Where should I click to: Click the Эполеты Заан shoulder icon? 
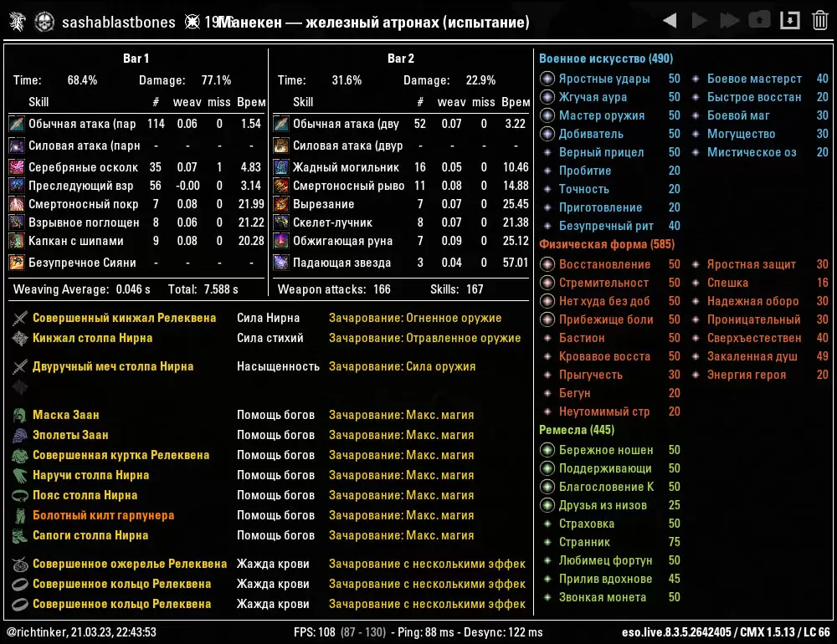(20, 436)
